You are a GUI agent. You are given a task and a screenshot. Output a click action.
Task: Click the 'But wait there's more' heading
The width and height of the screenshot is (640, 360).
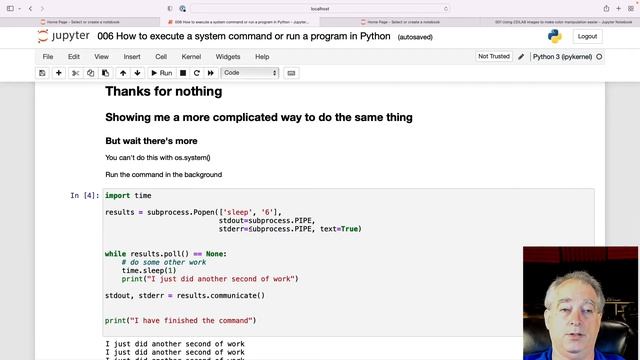point(151,141)
